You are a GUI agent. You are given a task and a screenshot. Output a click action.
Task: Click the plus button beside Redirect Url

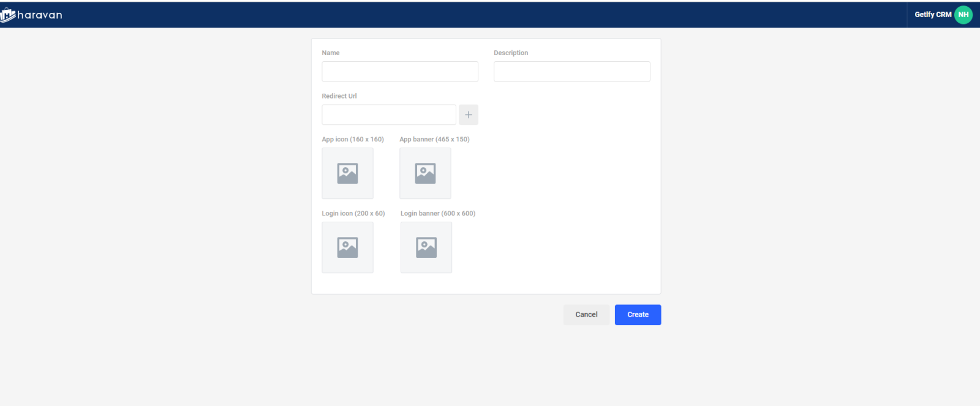[468, 115]
